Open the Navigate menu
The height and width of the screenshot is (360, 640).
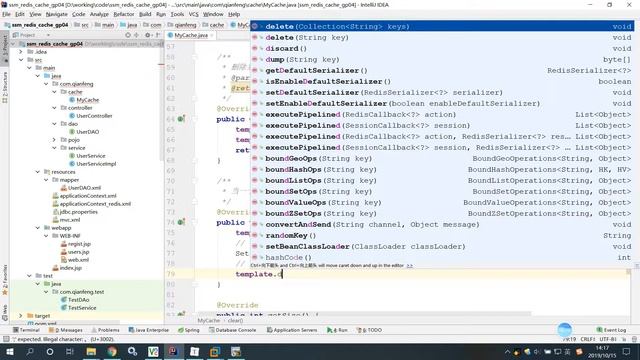57,14
